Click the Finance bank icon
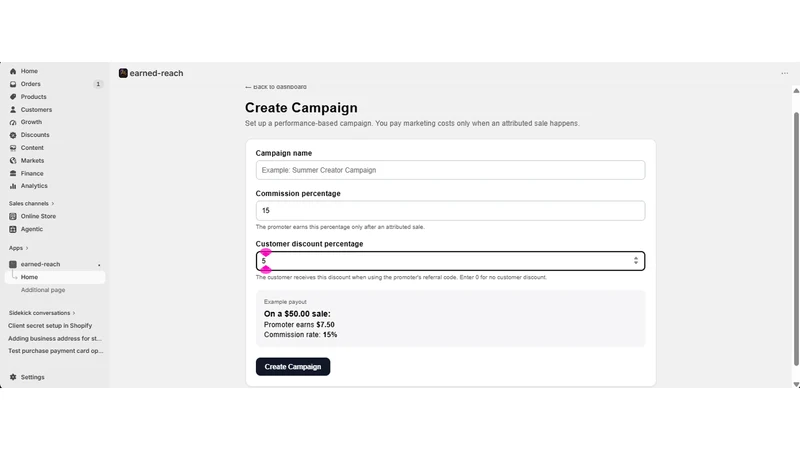 coord(13,173)
